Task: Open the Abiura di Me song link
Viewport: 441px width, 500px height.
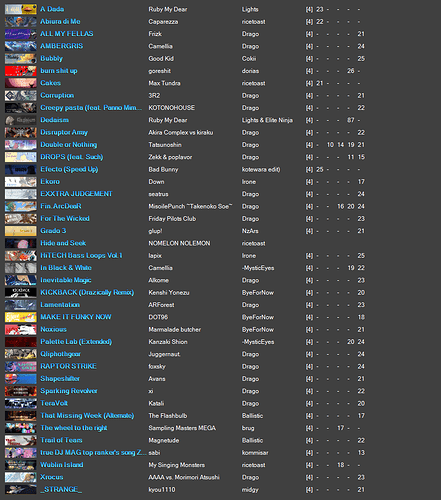Action: 60,22
